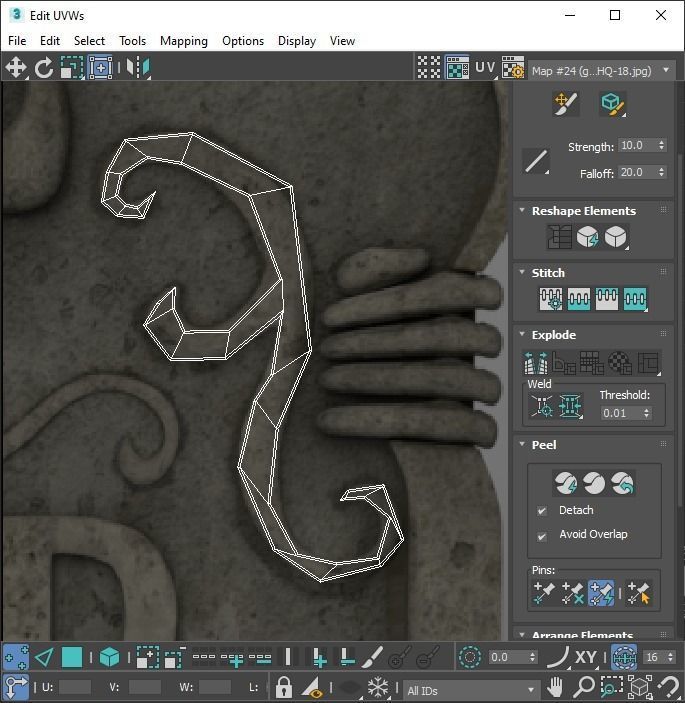Open the Display menu
Screen dimensions: 685x703
pos(297,41)
